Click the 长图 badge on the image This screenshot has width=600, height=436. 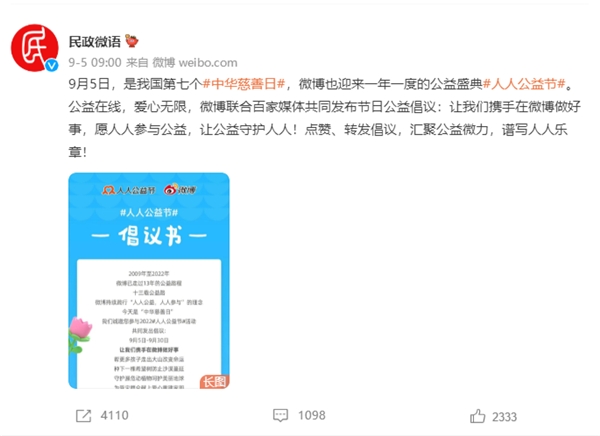(214, 382)
